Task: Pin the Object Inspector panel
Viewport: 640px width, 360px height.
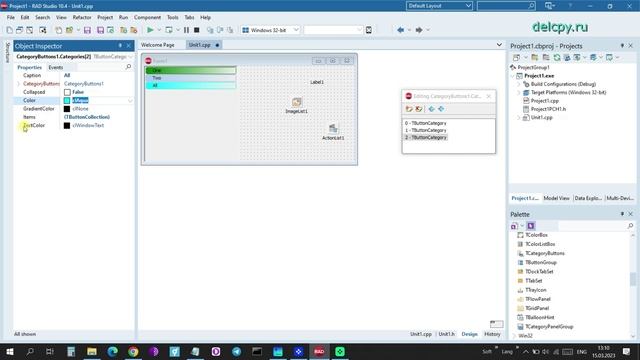Action: [120, 46]
